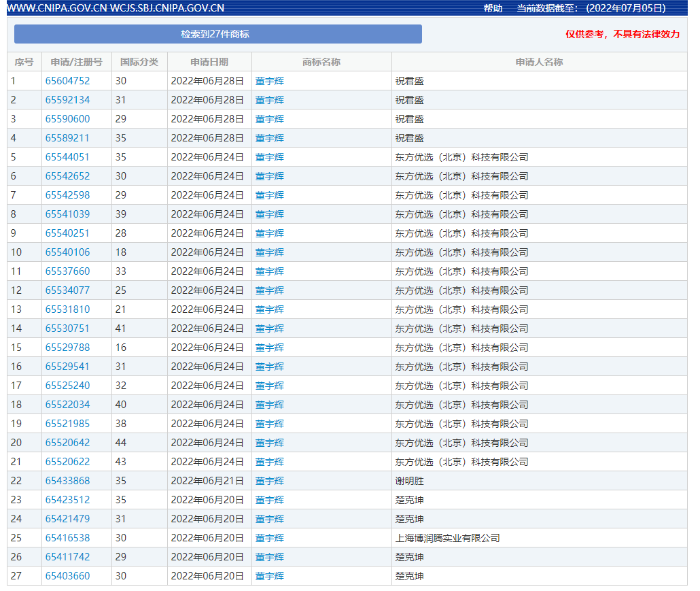Open registration number 65433868
700x591 pixels.
pyautogui.click(x=67, y=481)
